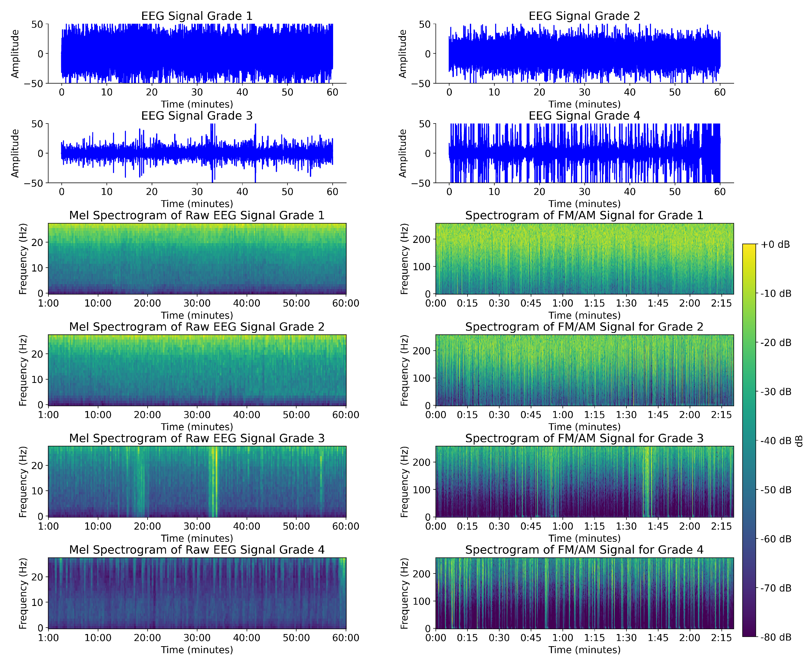Click first "1:00" tick under FM/AM Spectrogram Grade 1

coord(562,303)
